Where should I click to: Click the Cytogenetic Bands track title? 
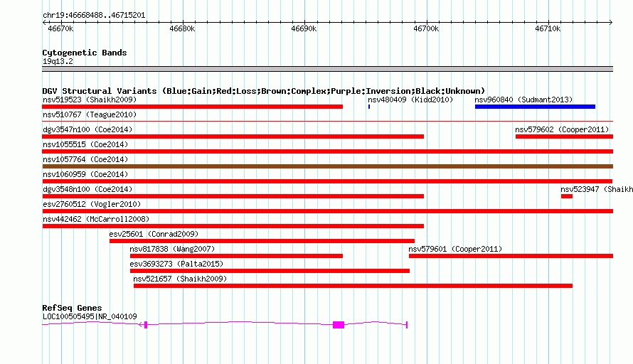click(x=85, y=53)
